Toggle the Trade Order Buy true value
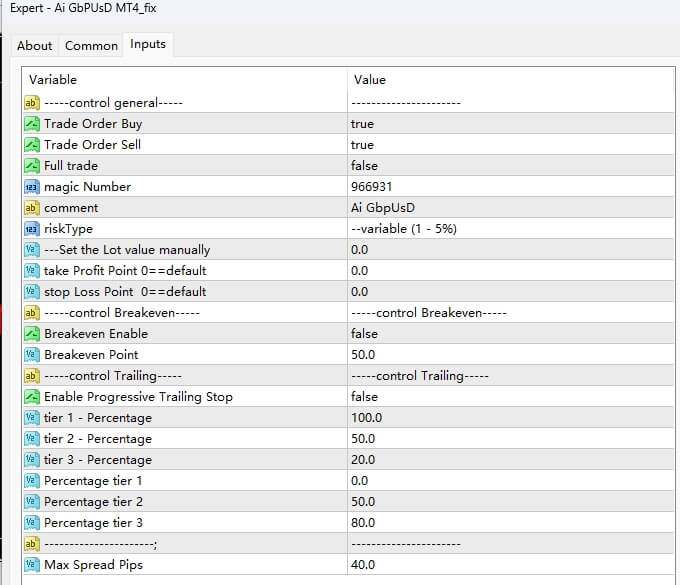The height and width of the screenshot is (585, 680). 362,124
